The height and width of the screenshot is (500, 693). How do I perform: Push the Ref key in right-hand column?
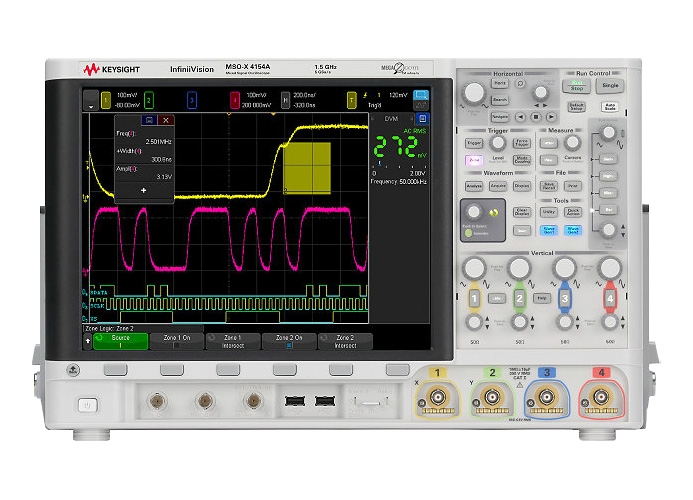(x=609, y=210)
